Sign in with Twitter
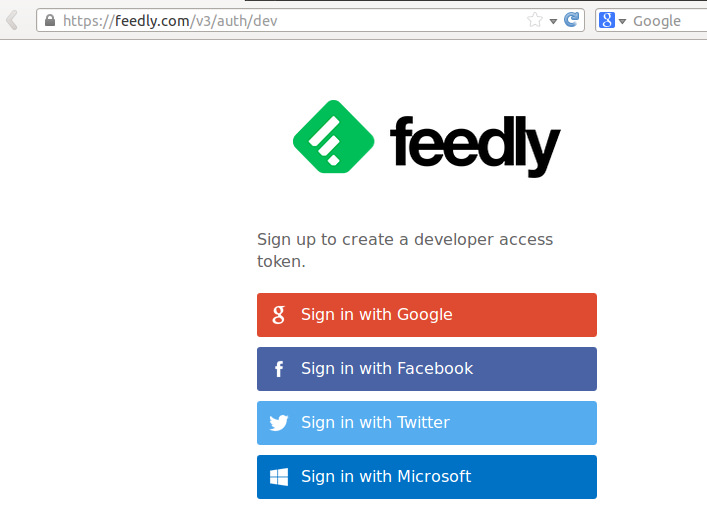The height and width of the screenshot is (512, 707). point(427,423)
